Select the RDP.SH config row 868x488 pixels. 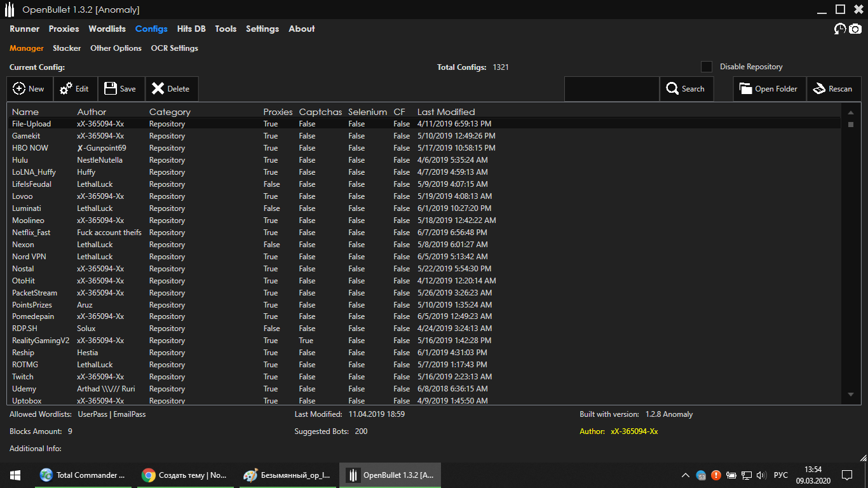pyautogui.click(x=424, y=329)
